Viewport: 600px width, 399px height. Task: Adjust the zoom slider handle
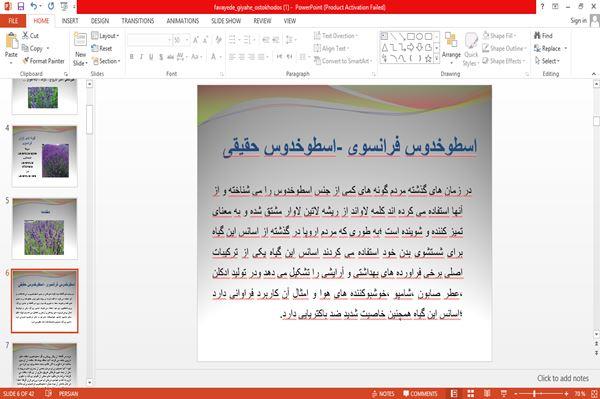click(535, 393)
